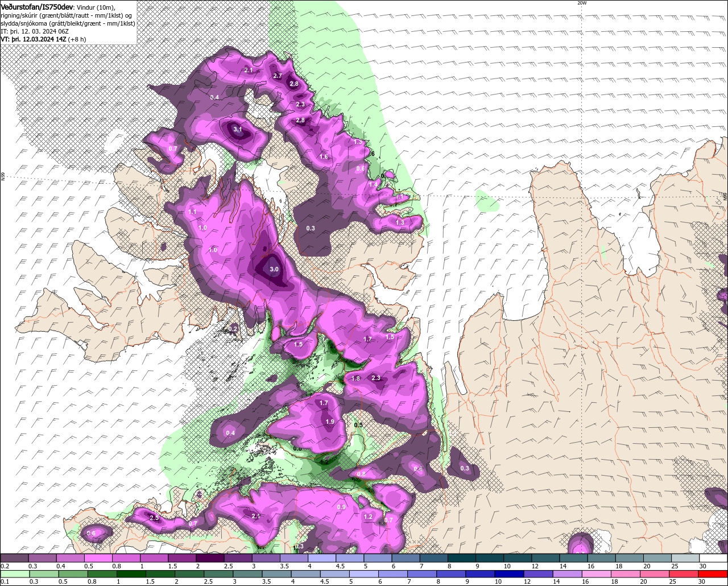This screenshot has height=586, width=728.
Task: Click the title text Veðurstofan/IS750dev
Action: click(37, 7)
